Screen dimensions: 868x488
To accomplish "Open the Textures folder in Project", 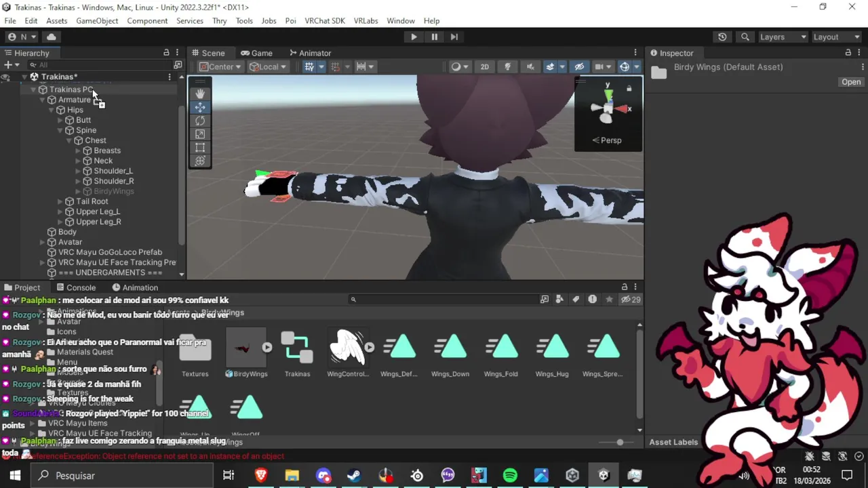I will pos(195,354).
